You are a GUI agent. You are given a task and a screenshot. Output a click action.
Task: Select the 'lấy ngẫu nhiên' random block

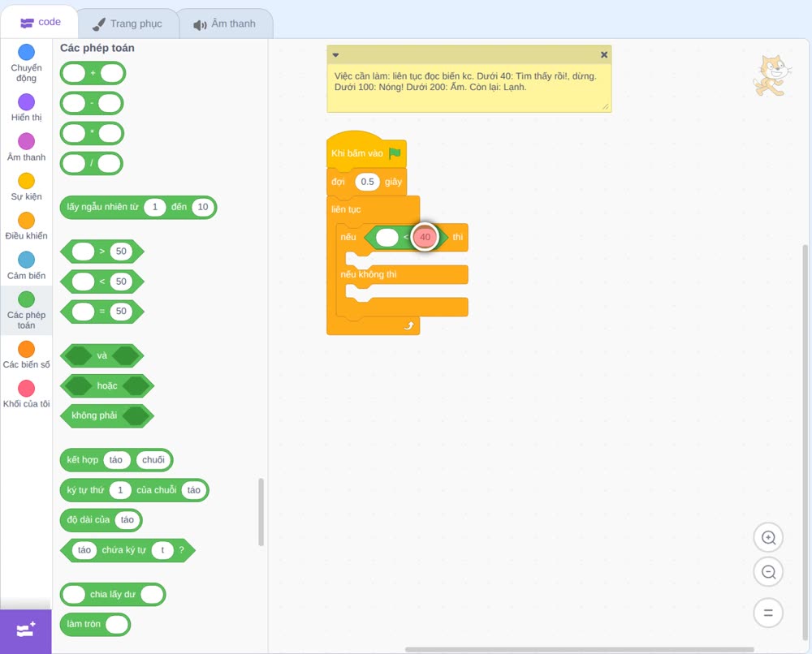pos(138,207)
